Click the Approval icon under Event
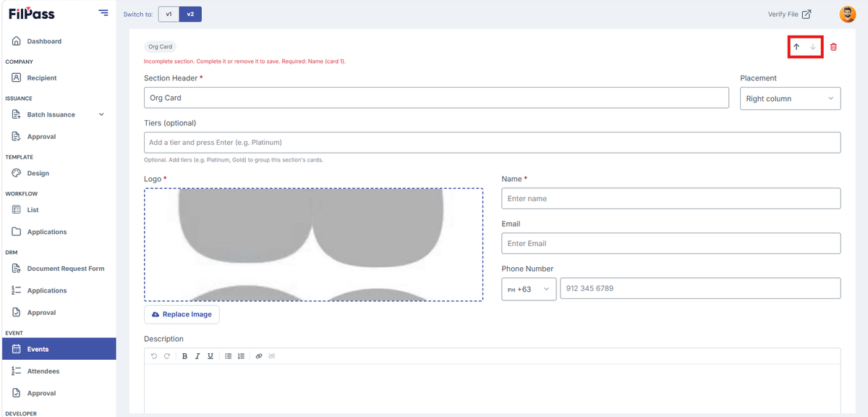 [x=17, y=393]
